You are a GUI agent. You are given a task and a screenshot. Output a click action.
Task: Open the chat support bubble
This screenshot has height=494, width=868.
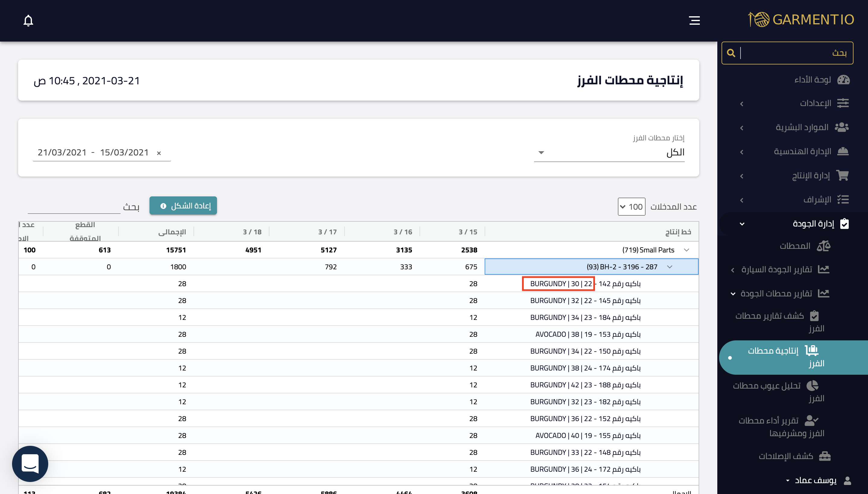(x=30, y=464)
